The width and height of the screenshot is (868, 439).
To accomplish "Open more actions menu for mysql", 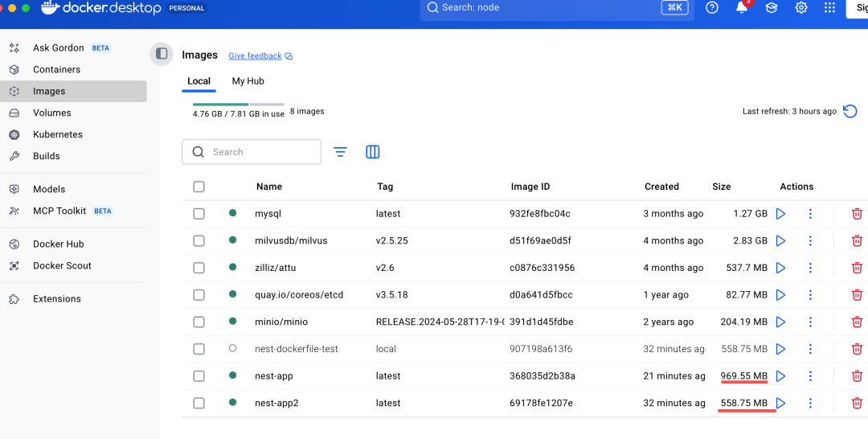I will click(810, 214).
